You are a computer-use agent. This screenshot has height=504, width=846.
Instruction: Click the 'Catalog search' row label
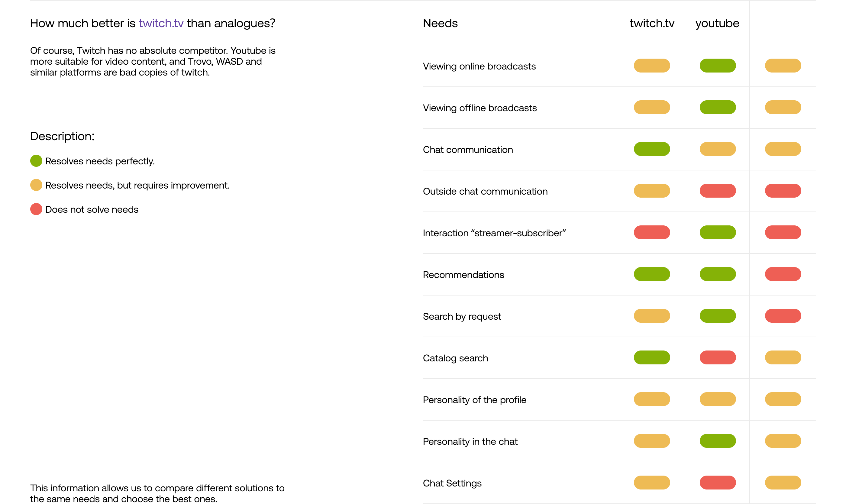455,358
